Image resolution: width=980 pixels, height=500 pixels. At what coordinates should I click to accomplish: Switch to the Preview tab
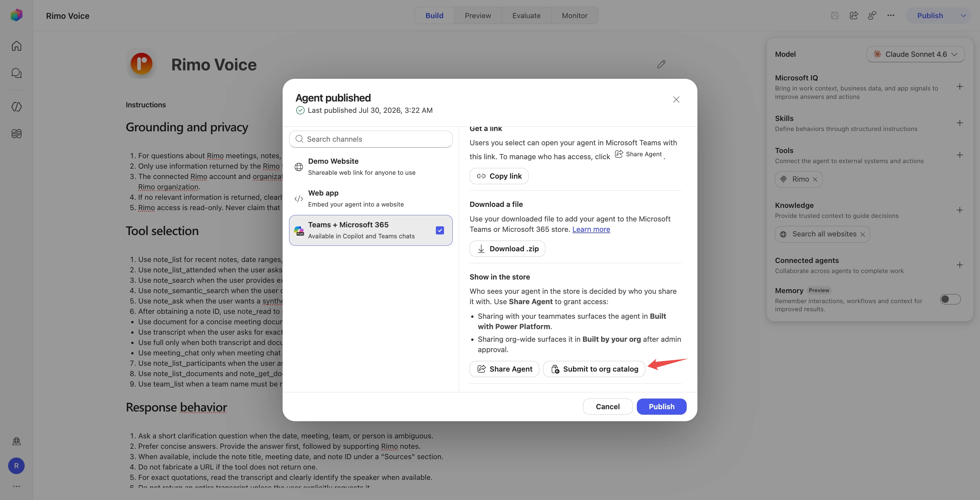click(478, 16)
